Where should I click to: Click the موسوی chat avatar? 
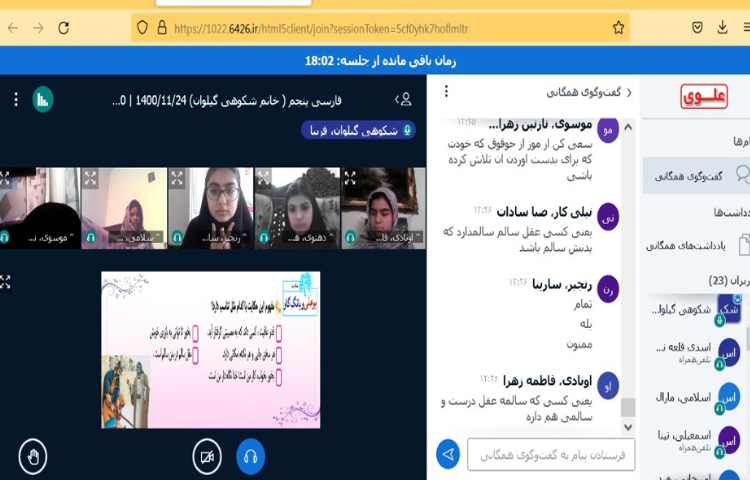click(608, 130)
